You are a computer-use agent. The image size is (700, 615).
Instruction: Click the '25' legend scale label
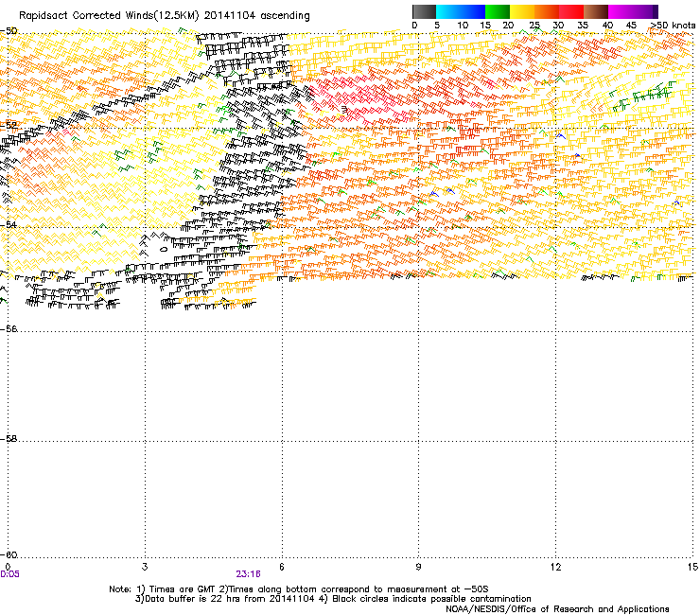tap(534, 26)
